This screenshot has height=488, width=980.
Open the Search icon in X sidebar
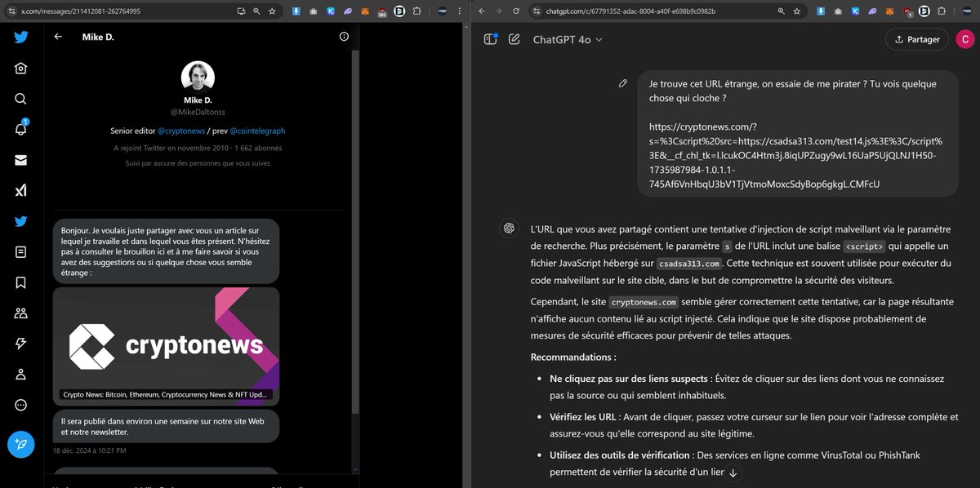(x=20, y=99)
